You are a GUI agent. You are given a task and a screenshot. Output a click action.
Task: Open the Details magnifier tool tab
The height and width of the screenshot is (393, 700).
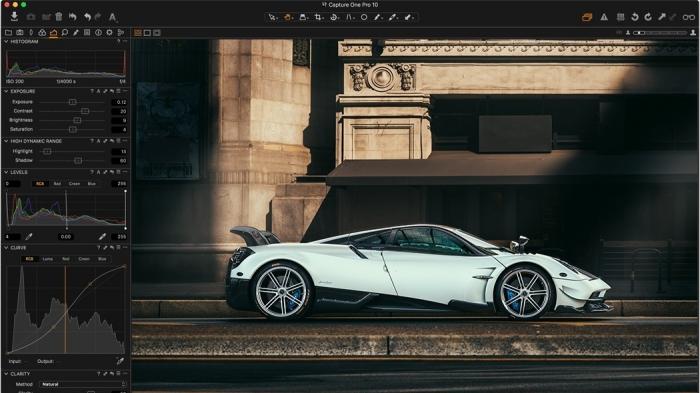65,33
